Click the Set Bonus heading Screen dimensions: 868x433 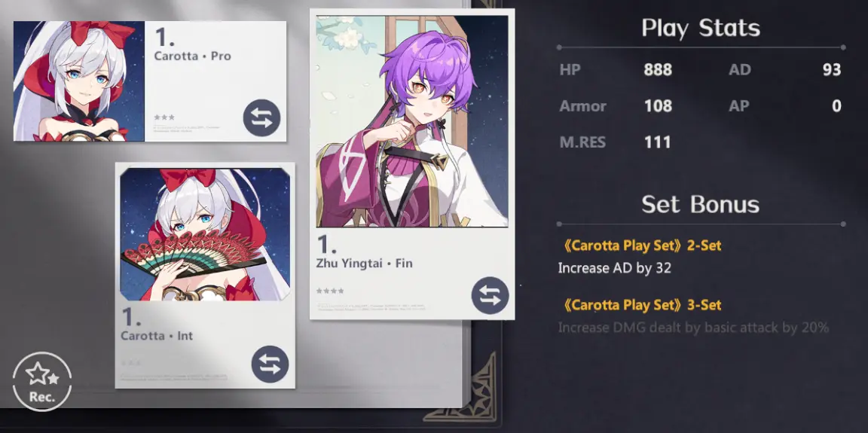(701, 205)
